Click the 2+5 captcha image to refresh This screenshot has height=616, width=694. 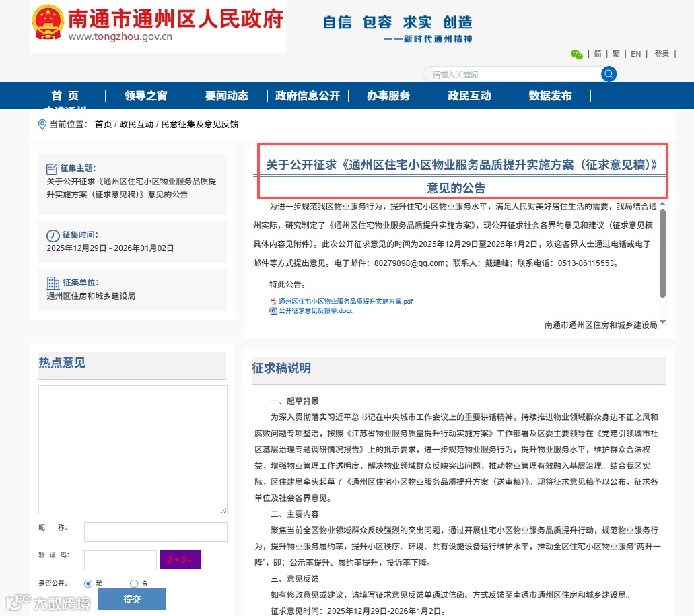coord(180,559)
